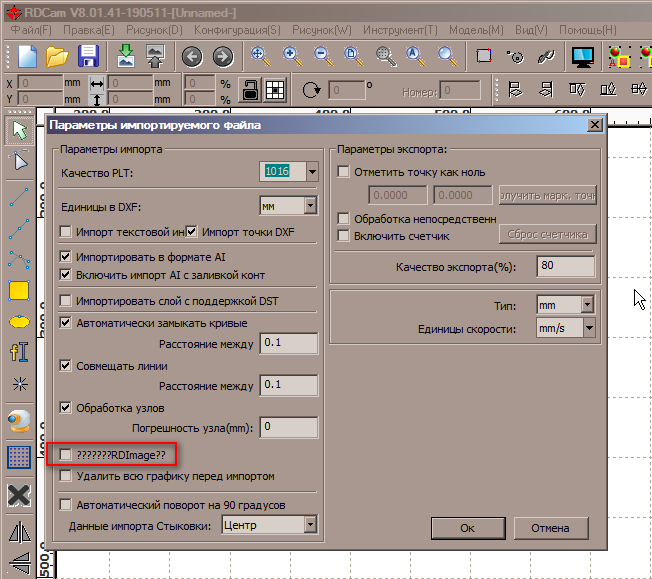This screenshot has height=579, width=652.
Task: Click the Undo left-arrow icon
Action: pos(192,56)
